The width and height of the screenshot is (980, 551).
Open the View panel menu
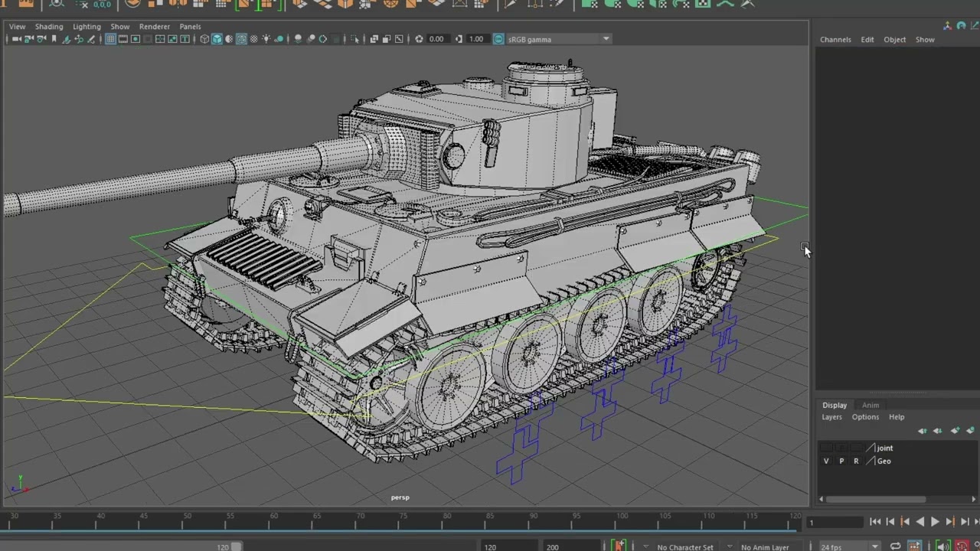point(17,27)
